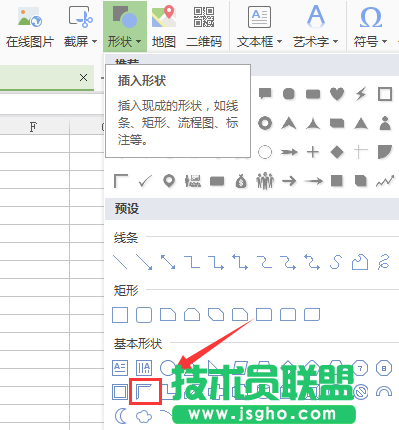The width and height of the screenshot is (399, 430).
Task: Choose the snip single corner rectangle in 矩形
Action: click(168, 315)
